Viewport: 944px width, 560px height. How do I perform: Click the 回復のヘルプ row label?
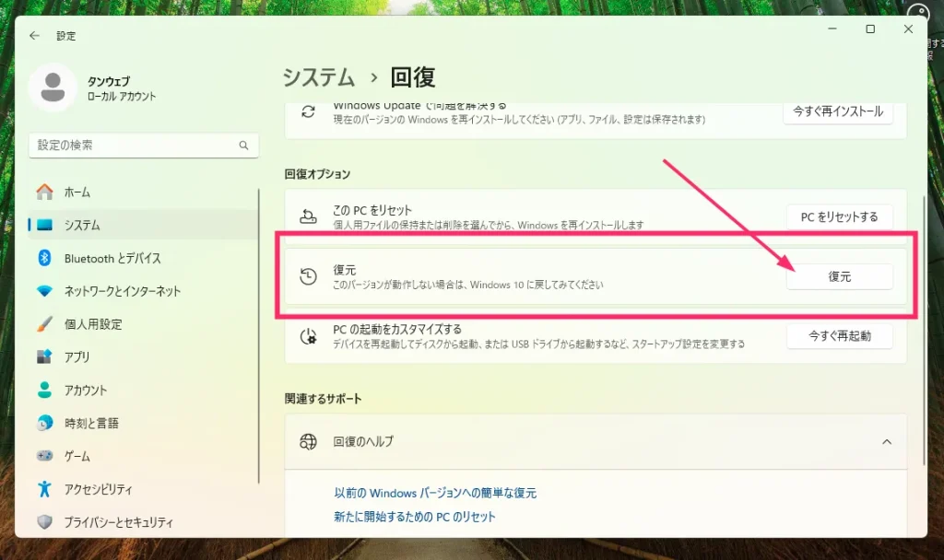click(363, 441)
